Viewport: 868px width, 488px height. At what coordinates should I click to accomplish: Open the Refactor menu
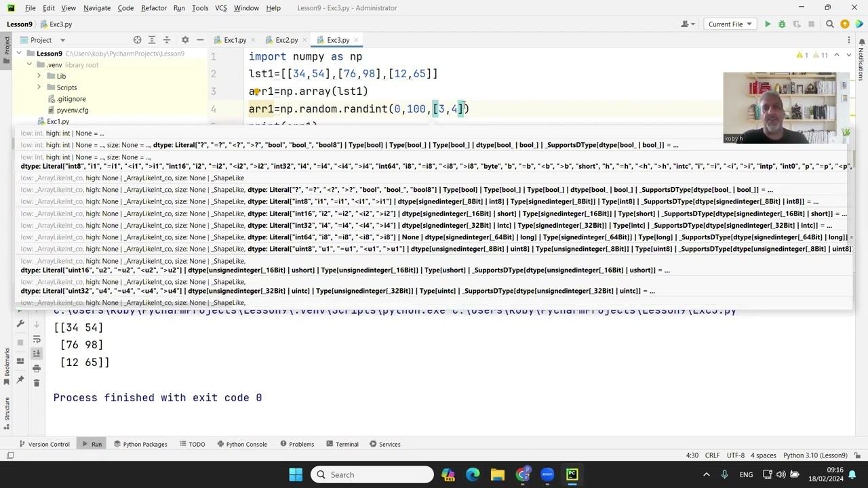154,8
